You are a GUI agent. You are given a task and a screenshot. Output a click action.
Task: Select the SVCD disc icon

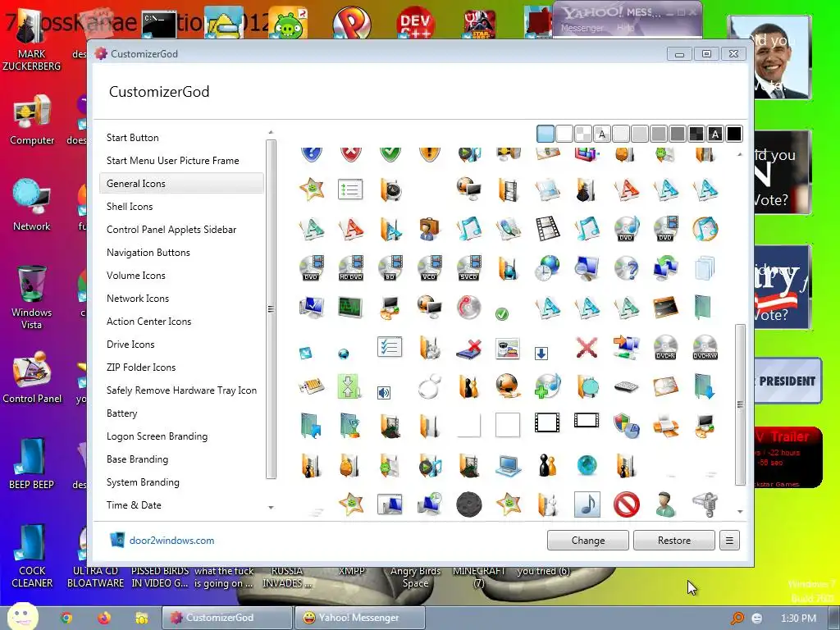click(x=468, y=268)
